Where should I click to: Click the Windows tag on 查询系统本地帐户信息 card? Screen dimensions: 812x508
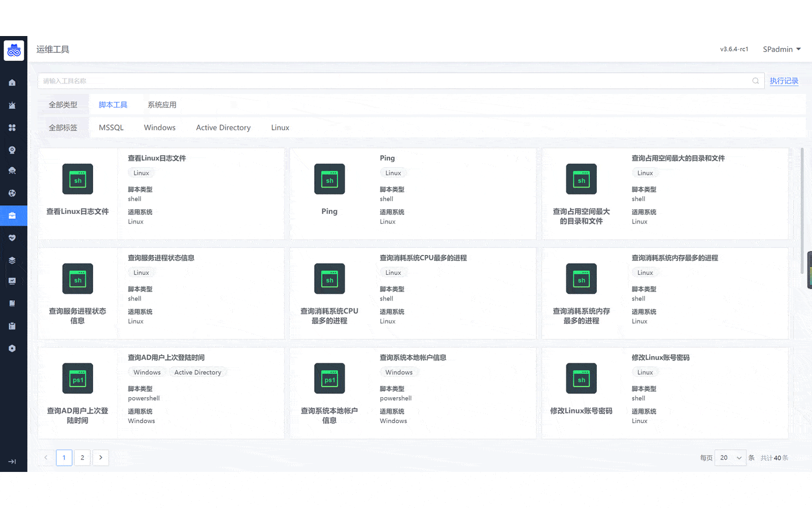point(399,372)
